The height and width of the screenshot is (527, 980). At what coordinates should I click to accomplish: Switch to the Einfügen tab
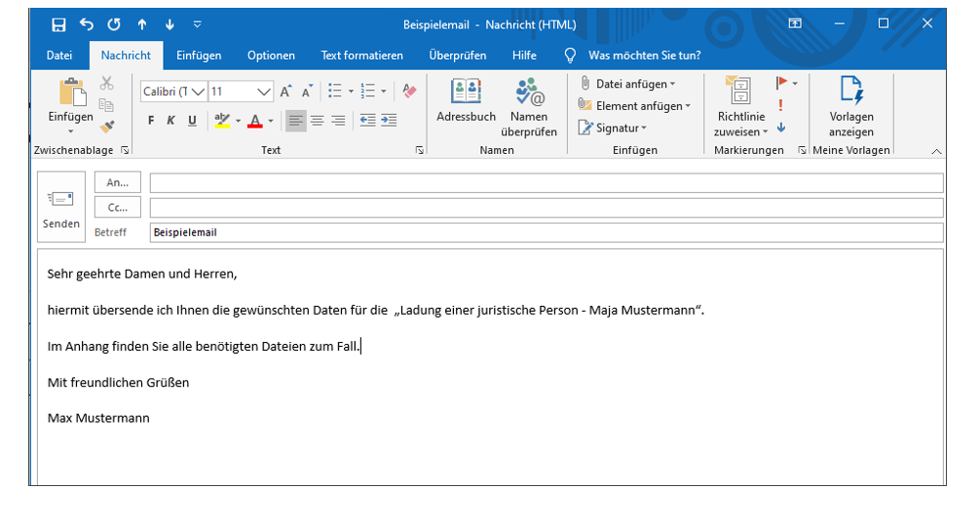[199, 56]
